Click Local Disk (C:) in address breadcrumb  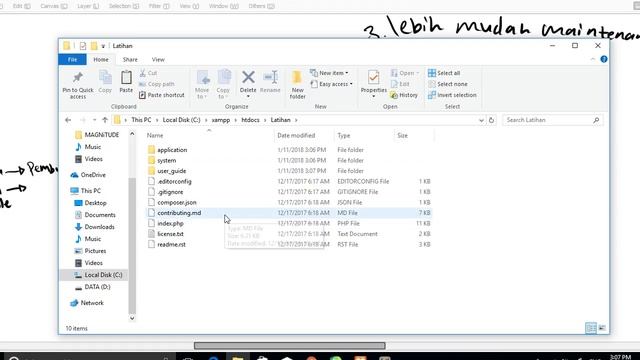[181, 120]
